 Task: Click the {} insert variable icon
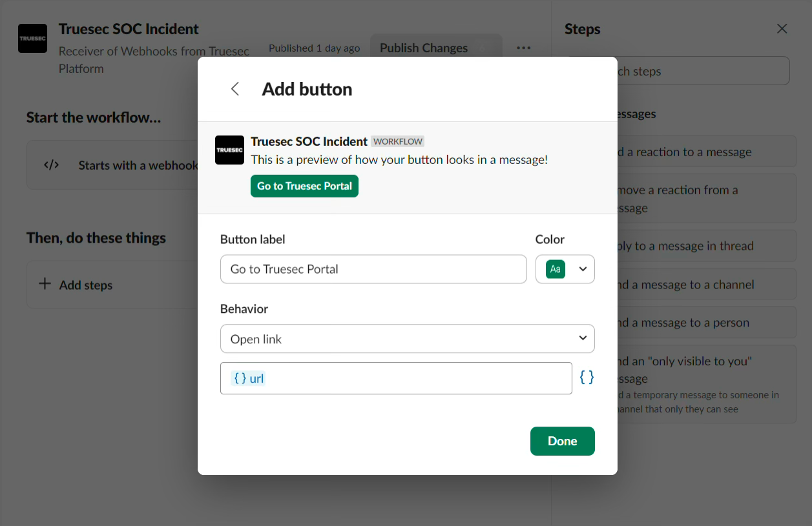[586, 378]
